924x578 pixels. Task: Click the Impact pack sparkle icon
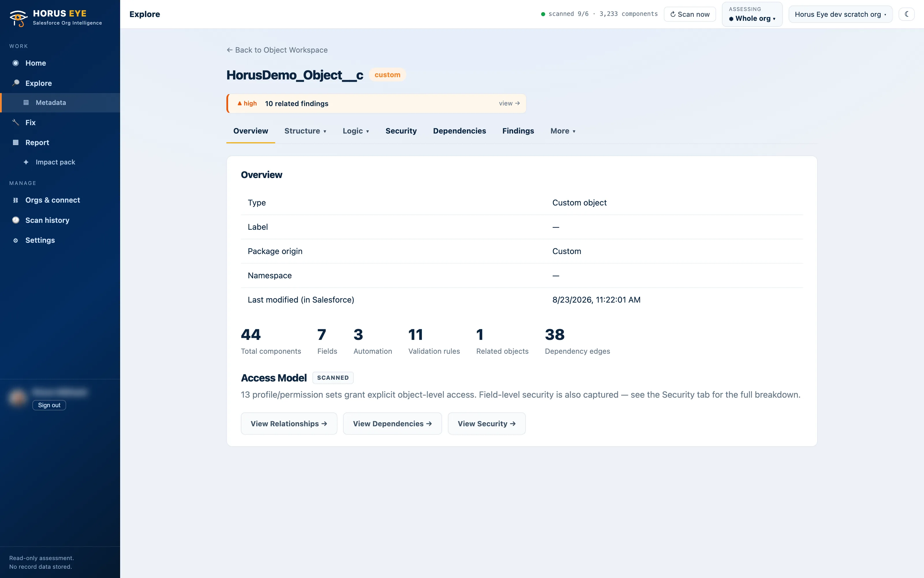coord(26,162)
